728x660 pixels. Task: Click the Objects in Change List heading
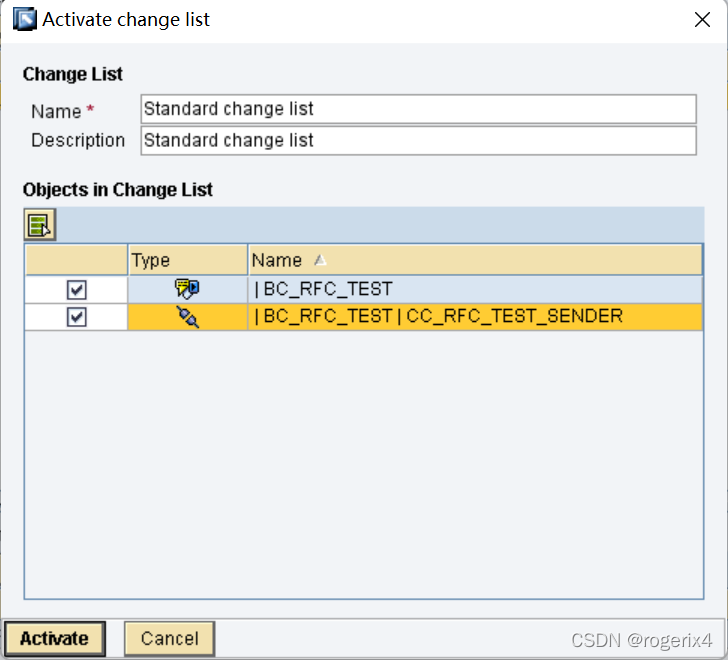click(x=118, y=189)
